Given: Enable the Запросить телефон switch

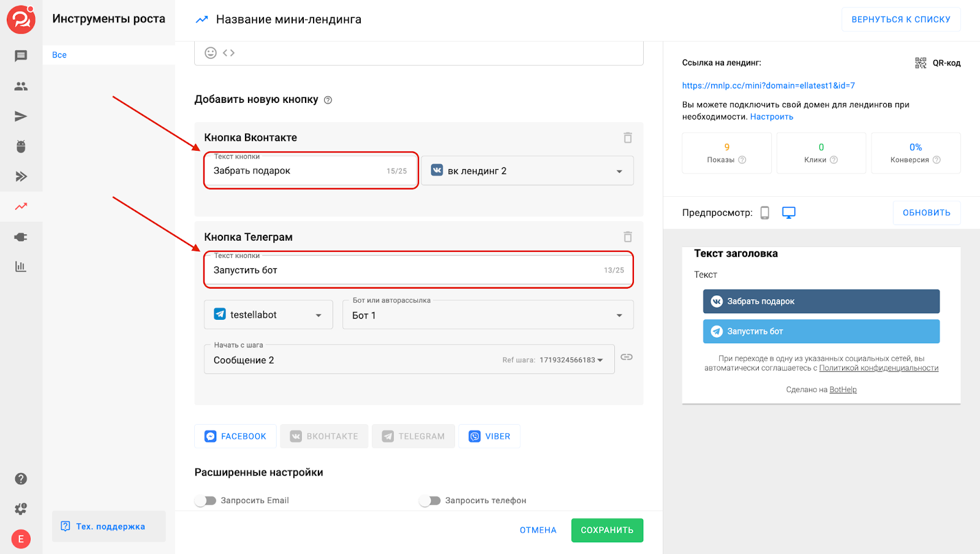Looking at the screenshot, I should click(x=430, y=501).
